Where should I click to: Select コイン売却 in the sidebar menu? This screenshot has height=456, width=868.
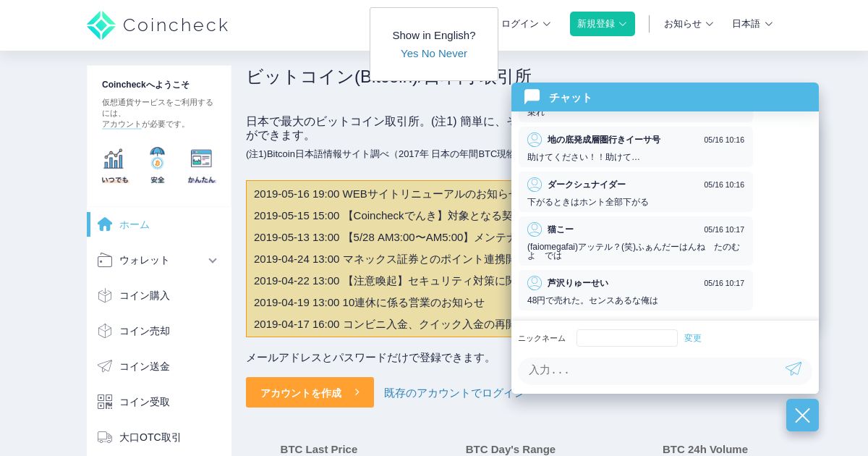click(159, 331)
